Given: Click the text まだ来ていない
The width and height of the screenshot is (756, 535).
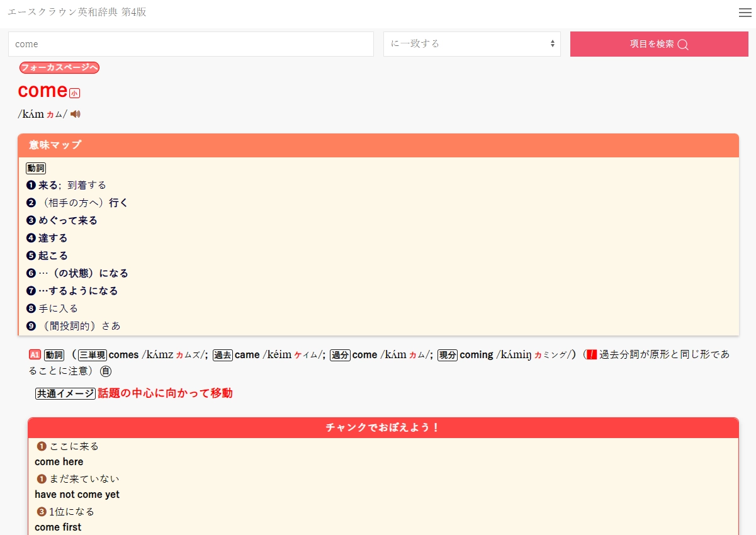Looking at the screenshot, I should tap(84, 479).
